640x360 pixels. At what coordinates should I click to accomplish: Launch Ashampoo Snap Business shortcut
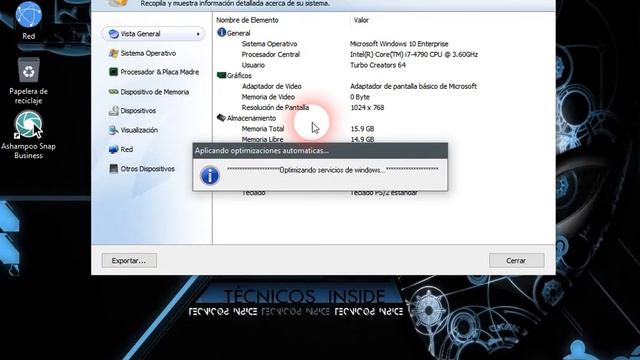28,135
